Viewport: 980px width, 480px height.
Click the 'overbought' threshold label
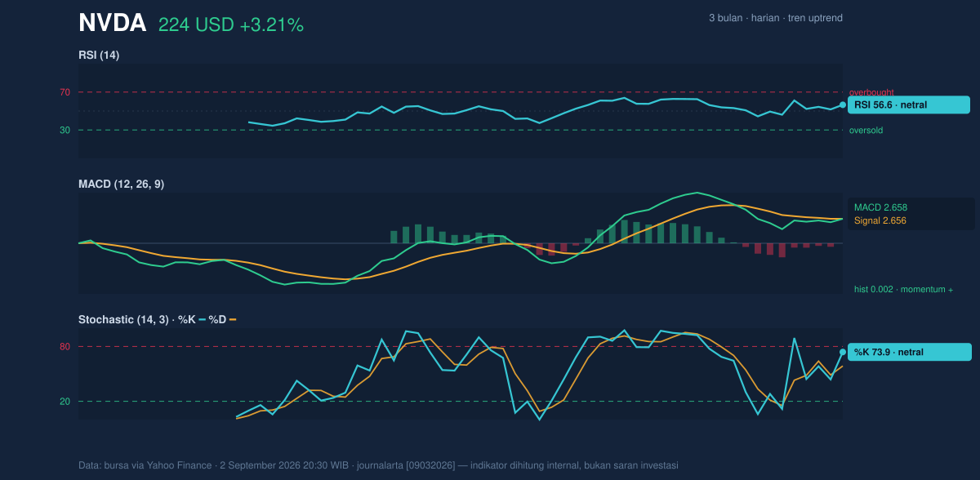tap(871, 92)
